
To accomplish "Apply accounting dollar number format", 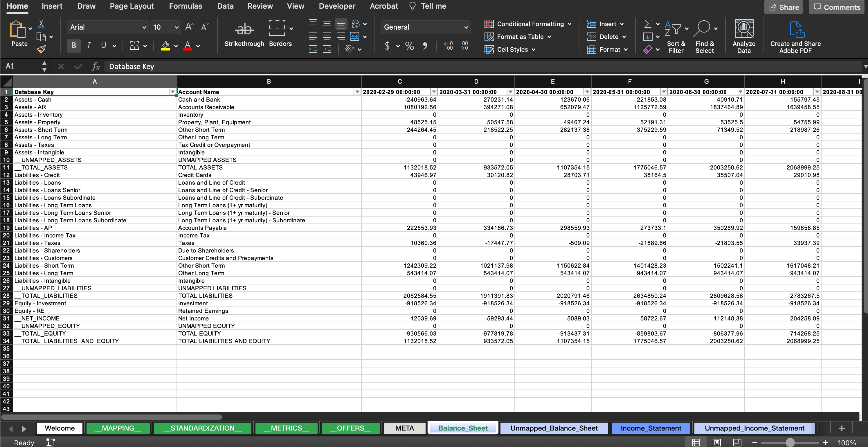I will tap(387, 46).
